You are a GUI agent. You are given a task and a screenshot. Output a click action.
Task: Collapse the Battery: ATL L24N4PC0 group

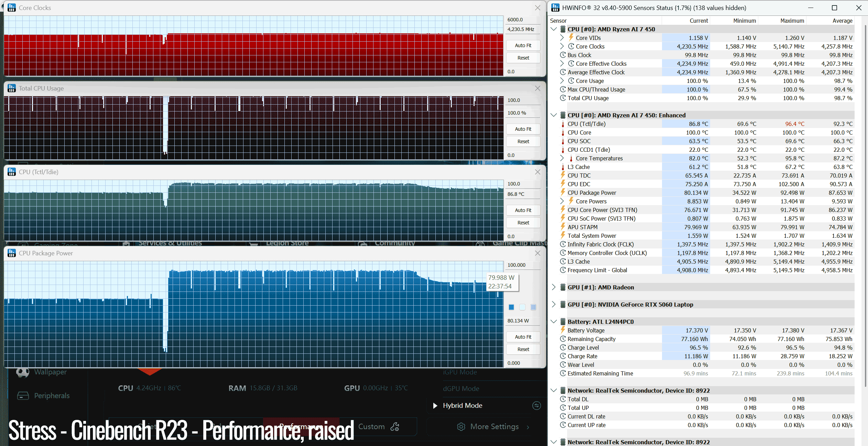click(x=554, y=322)
